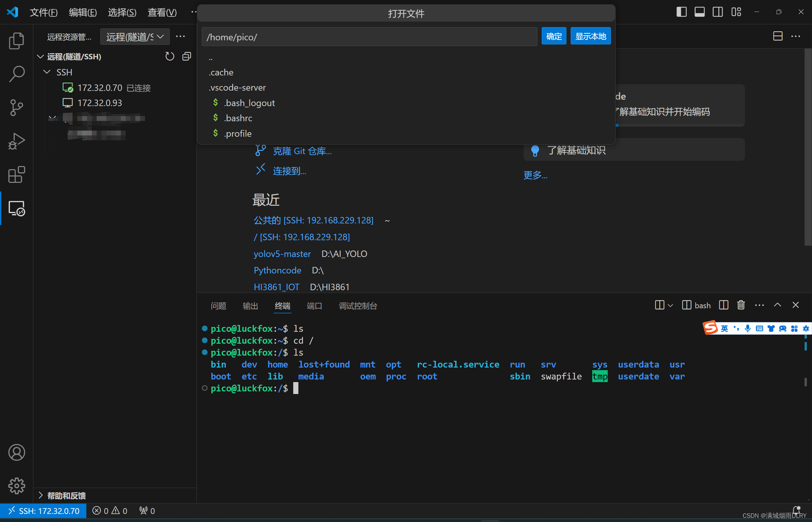The image size is (812, 522).
Task: Collapse the SSH tree node
Action: (47, 72)
